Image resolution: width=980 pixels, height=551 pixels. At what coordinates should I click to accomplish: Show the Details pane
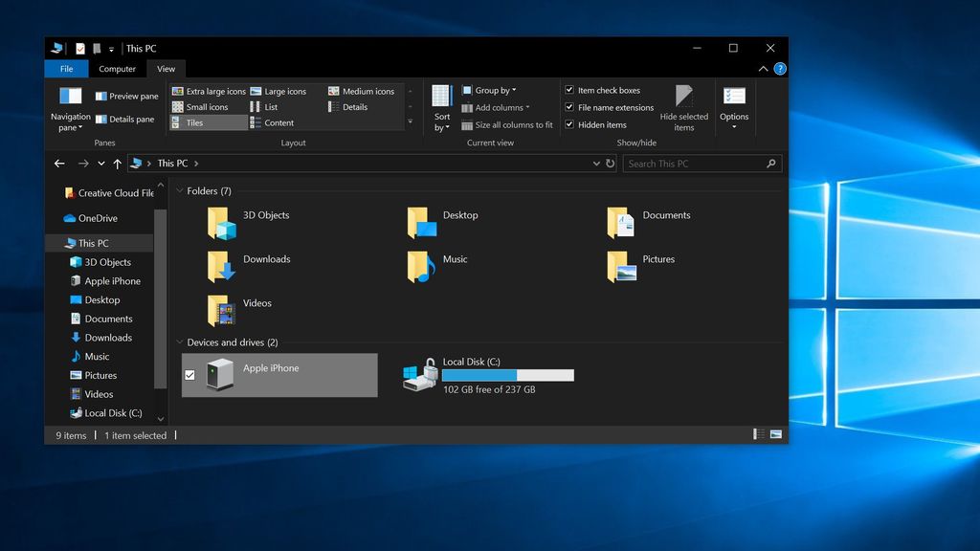pos(127,119)
